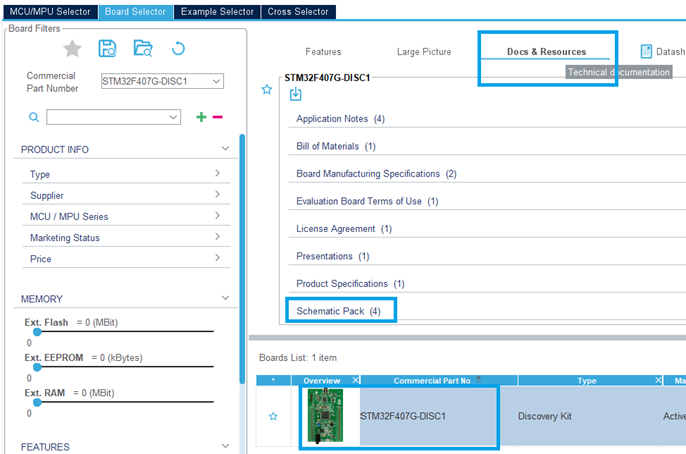The image size is (686, 454).
Task: Open the Datasheet document icon
Action: point(646,52)
